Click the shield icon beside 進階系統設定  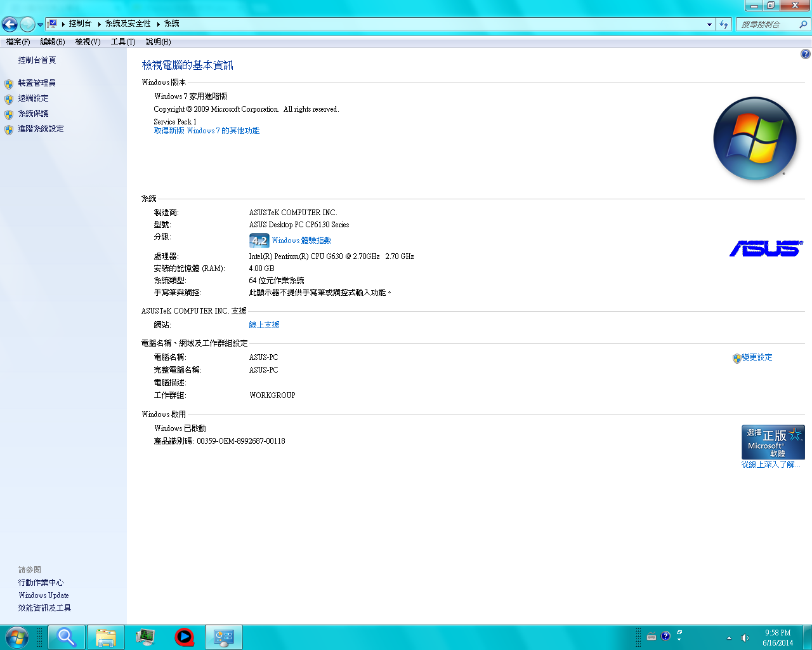pyautogui.click(x=9, y=129)
